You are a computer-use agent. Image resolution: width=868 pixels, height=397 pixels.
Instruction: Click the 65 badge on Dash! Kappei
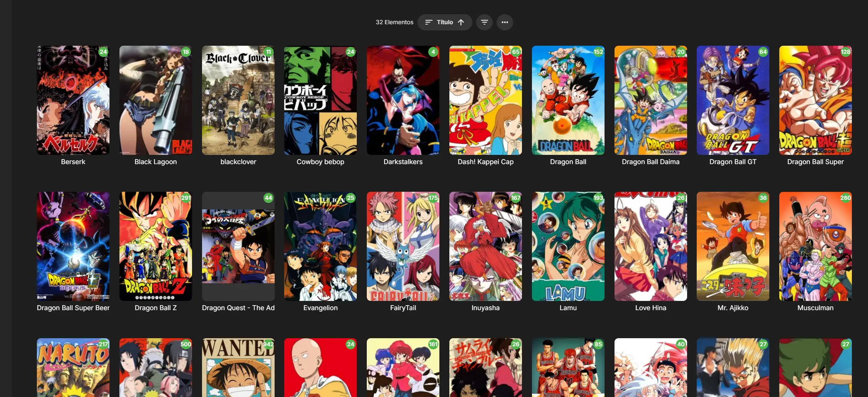click(516, 52)
